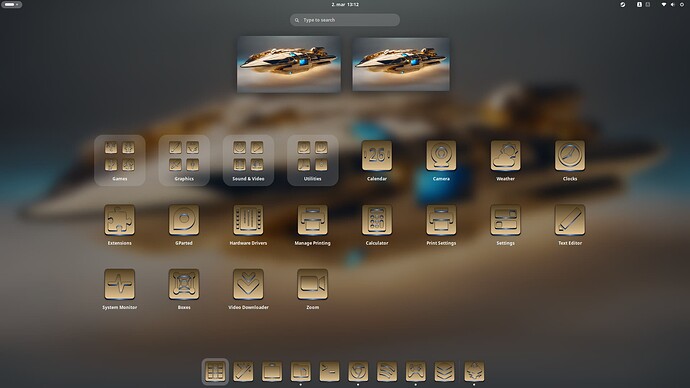Launch the Calculator app

tap(377, 224)
